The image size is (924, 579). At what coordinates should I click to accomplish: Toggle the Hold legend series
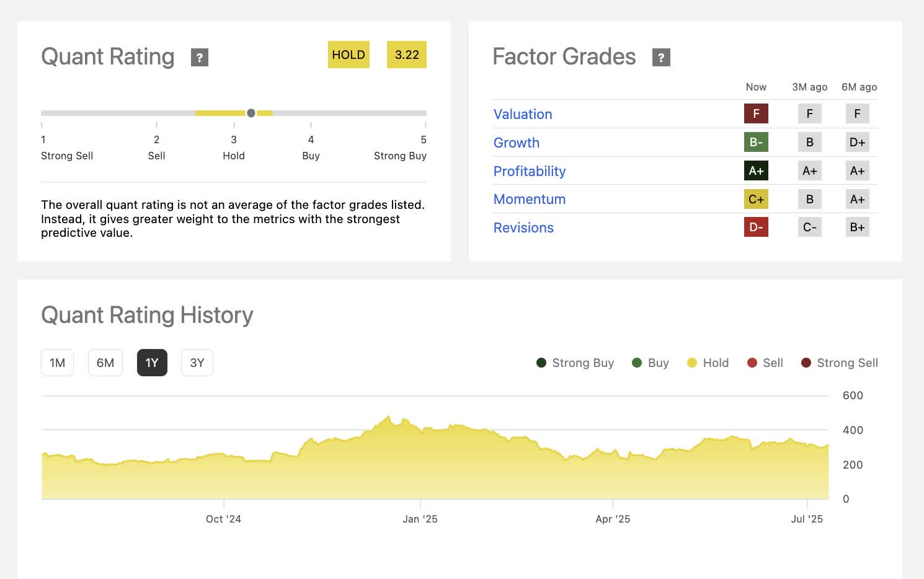[x=708, y=363]
